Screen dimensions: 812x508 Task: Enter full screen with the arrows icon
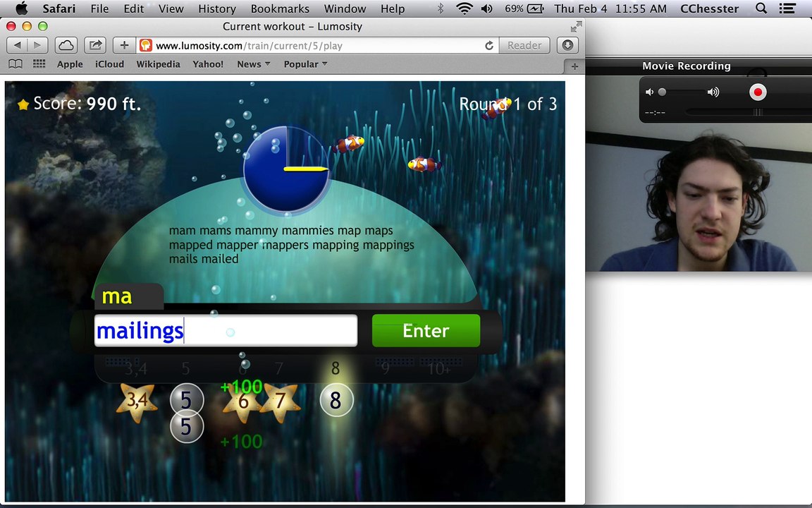tap(576, 26)
